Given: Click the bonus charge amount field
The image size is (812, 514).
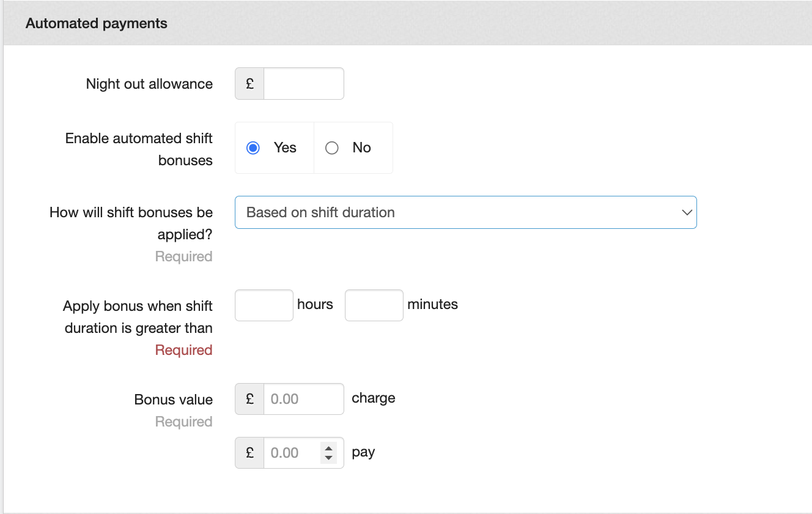Looking at the screenshot, I should coord(303,399).
